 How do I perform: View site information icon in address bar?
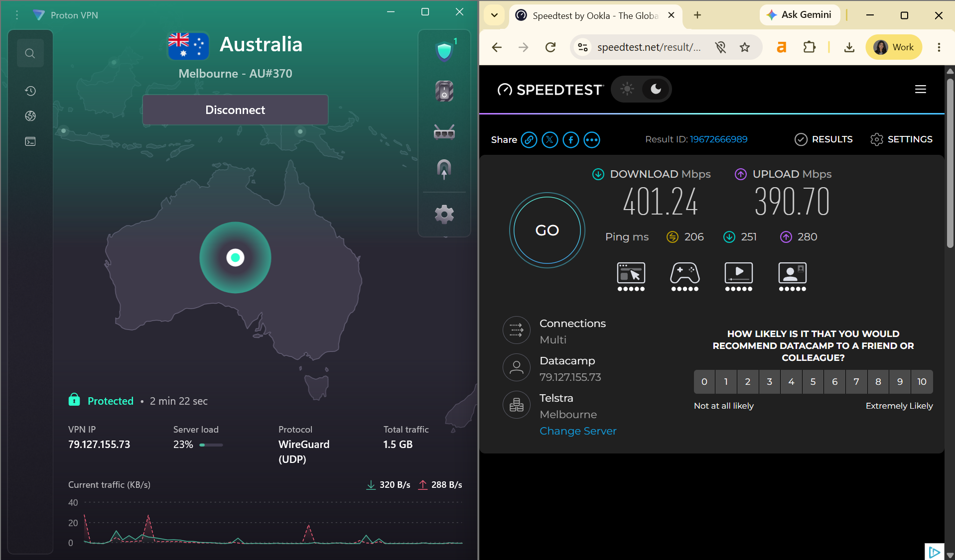(x=582, y=47)
